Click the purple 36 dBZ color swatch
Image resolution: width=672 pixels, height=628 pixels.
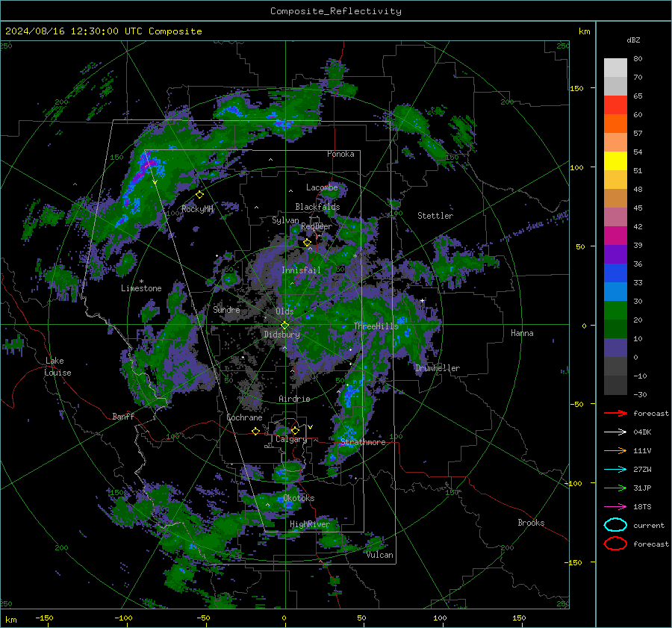tap(615, 254)
